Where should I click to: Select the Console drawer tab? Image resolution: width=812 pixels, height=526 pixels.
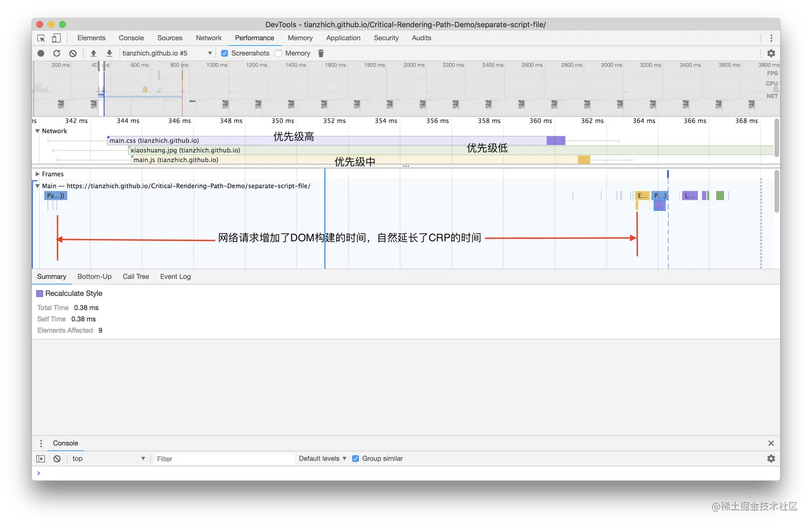[66, 443]
